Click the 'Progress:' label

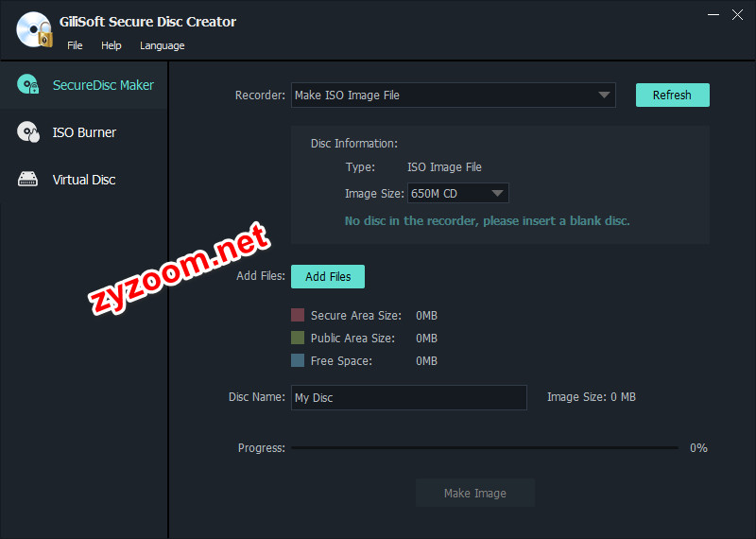point(262,448)
